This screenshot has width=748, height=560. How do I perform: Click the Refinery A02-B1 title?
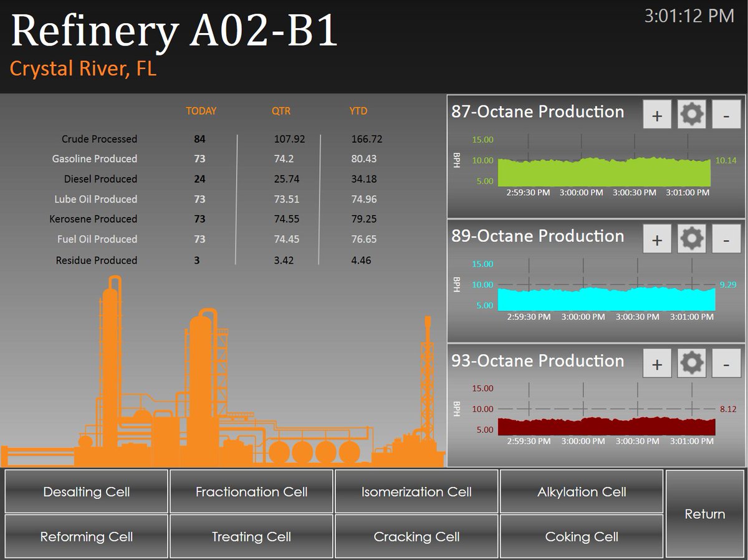coord(175,30)
